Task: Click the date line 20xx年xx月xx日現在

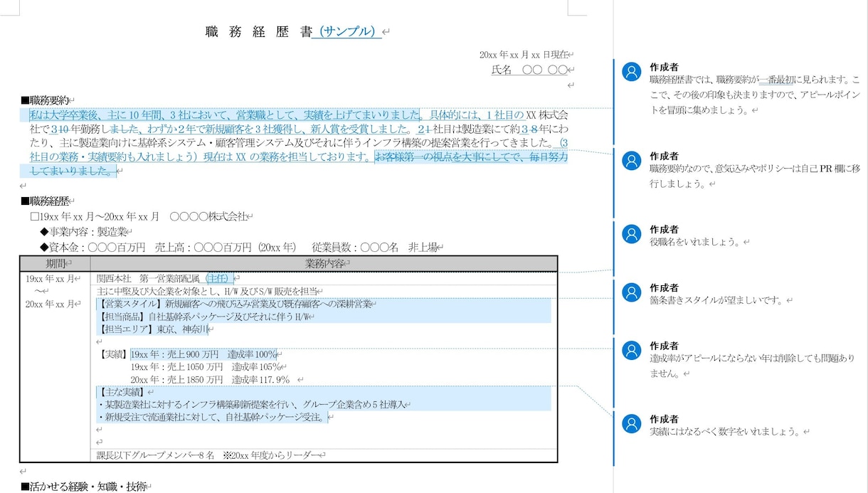Action: (x=524, y=55)
